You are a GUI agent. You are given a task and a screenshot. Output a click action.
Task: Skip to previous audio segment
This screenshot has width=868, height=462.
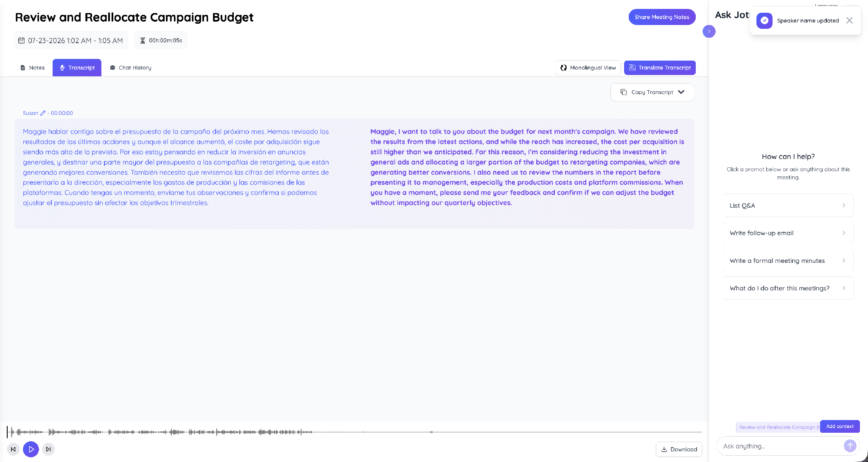click(13, 449)
